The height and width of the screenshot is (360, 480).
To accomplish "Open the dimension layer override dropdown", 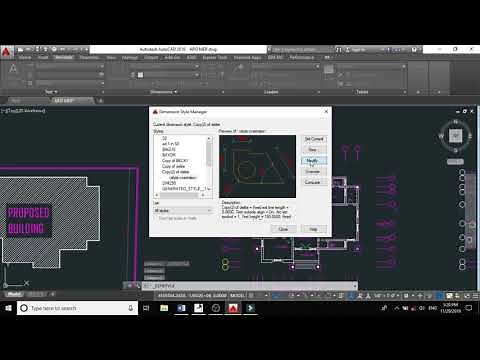I will (x=168, y=75).
